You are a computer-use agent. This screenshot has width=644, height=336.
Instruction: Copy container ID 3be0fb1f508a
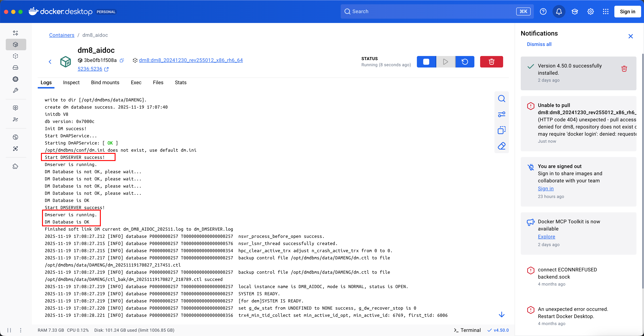[x=122, y=60]
